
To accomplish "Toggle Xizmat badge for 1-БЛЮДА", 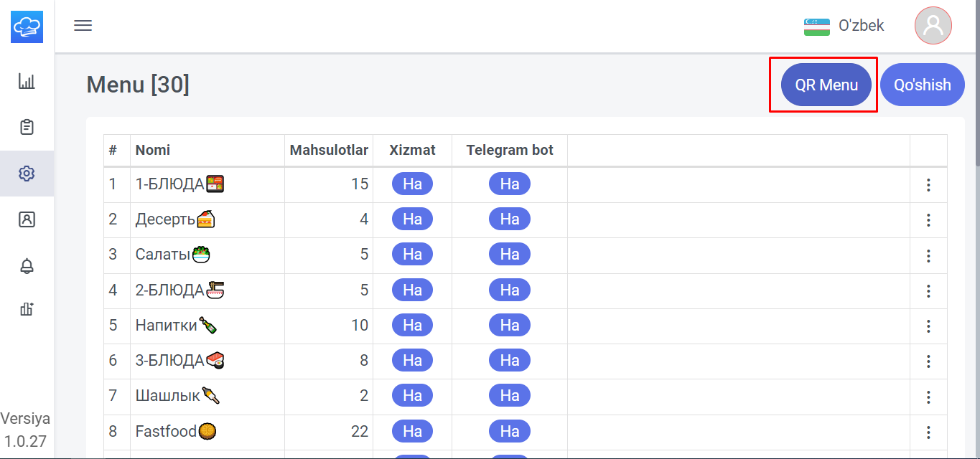I will click(412, 184).
